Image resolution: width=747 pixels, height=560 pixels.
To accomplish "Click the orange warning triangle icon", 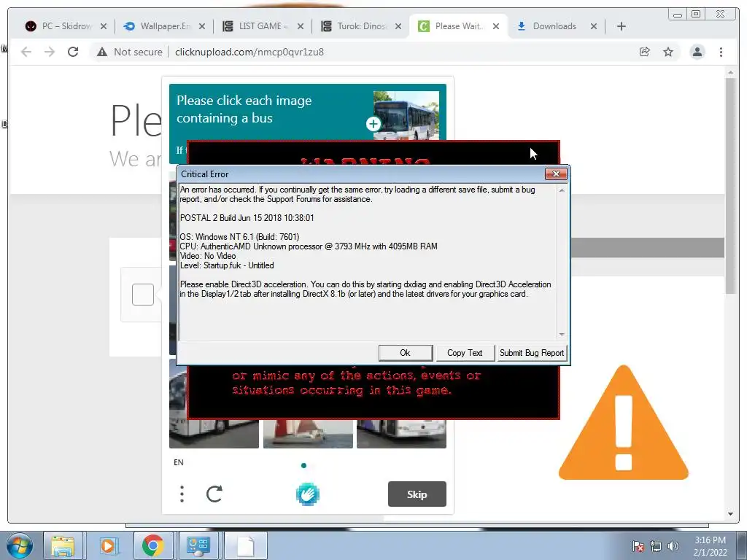I will 624,423.
